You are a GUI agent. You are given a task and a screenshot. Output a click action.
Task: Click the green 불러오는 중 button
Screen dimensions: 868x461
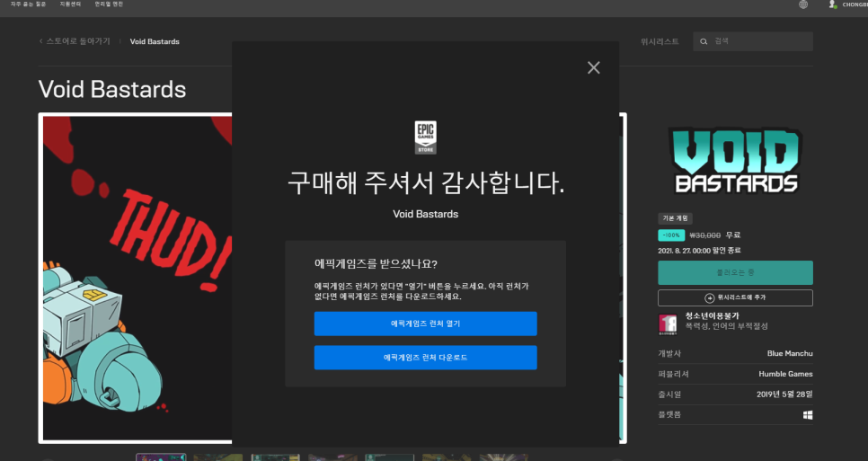coord(735,273)
